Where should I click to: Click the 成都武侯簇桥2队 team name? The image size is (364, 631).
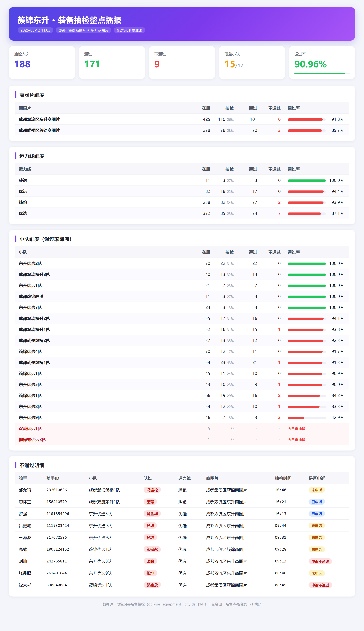tap(34, 340)
